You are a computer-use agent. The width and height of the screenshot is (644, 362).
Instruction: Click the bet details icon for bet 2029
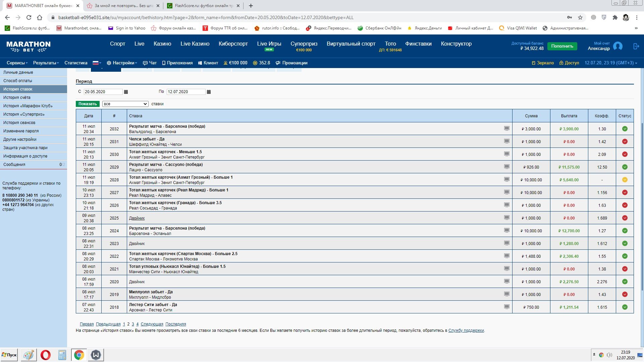506,167
